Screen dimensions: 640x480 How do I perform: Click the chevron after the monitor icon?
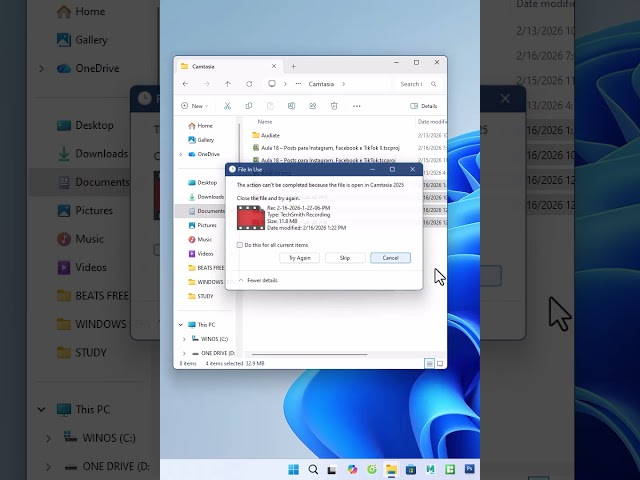[x=285, y=84]
